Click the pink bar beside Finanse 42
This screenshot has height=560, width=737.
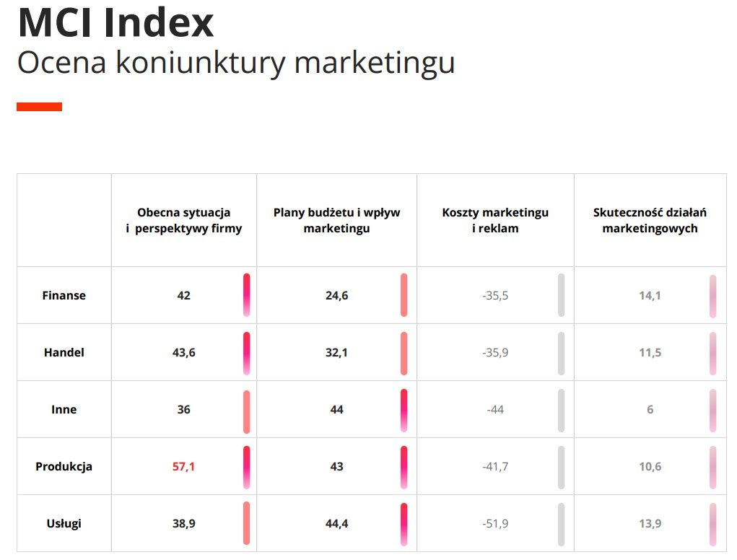click(247, 295)
